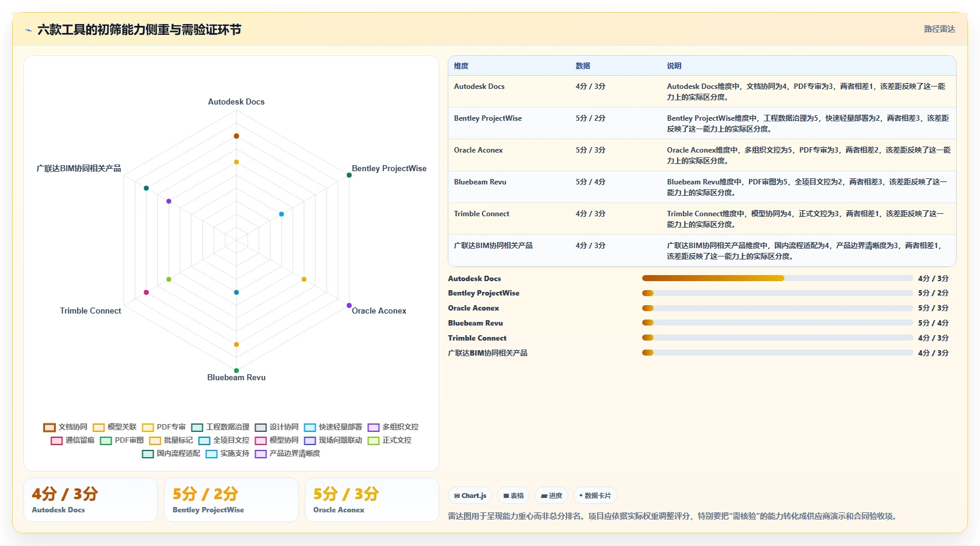Toggle the 产品边界清晰度 legend item
This screenshot has width=980, height=546.
tap(287, 453)
